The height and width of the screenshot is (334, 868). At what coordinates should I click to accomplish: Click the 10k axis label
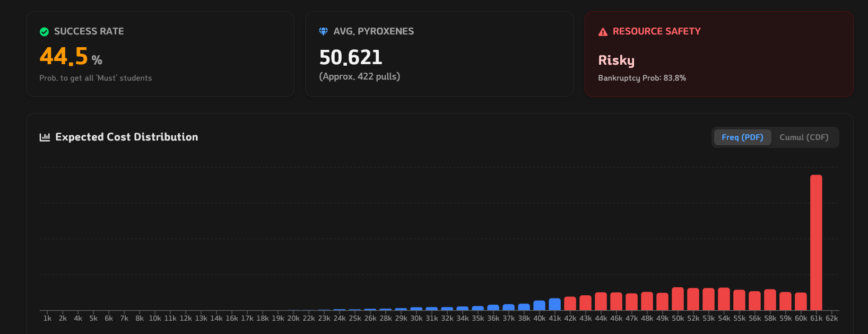(155, 319)
